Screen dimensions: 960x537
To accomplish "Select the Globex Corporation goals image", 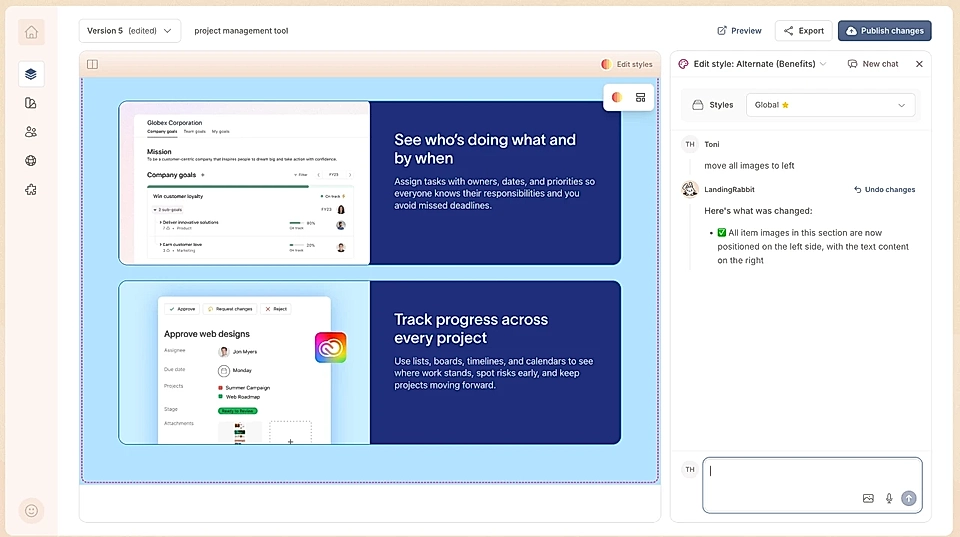I will (x=245, y=183).
